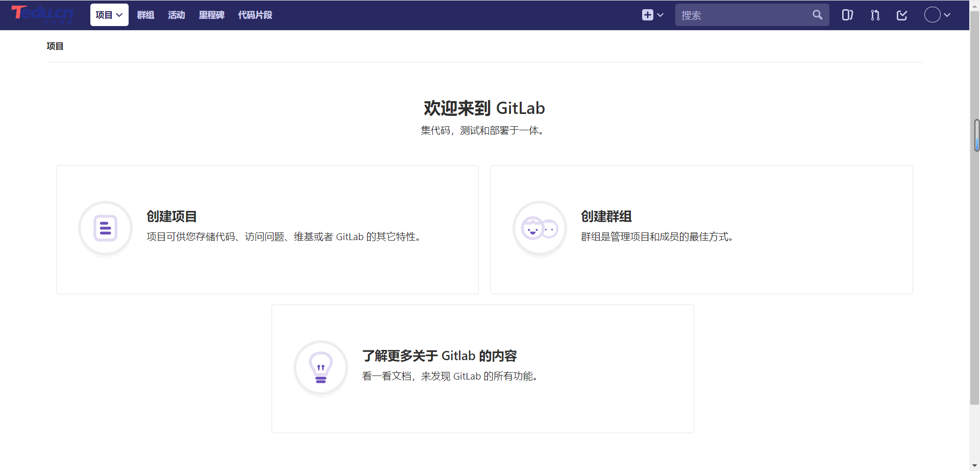Click the create project document icon

coord(106,228)
